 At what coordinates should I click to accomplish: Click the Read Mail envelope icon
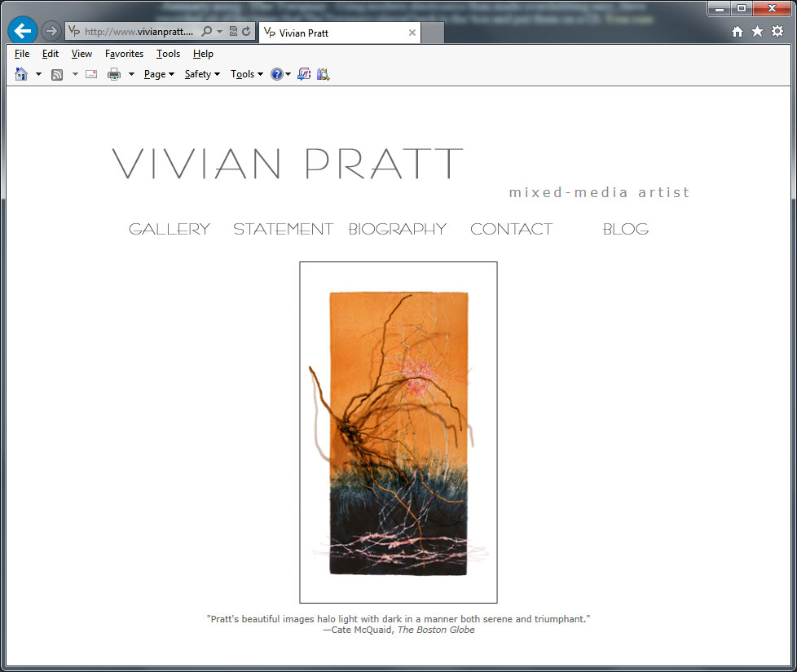pyautogui.click(x=91, y=74)
